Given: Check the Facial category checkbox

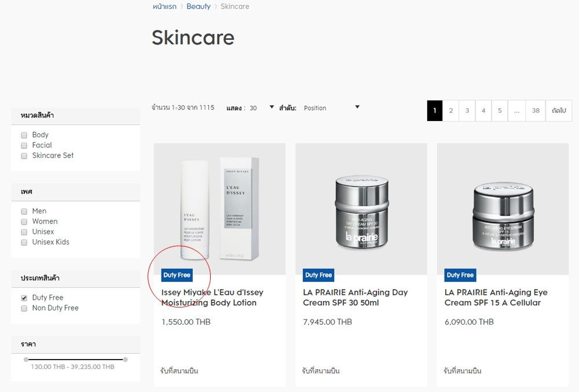Looking at the screenshot, I should [x=24, y=145].
